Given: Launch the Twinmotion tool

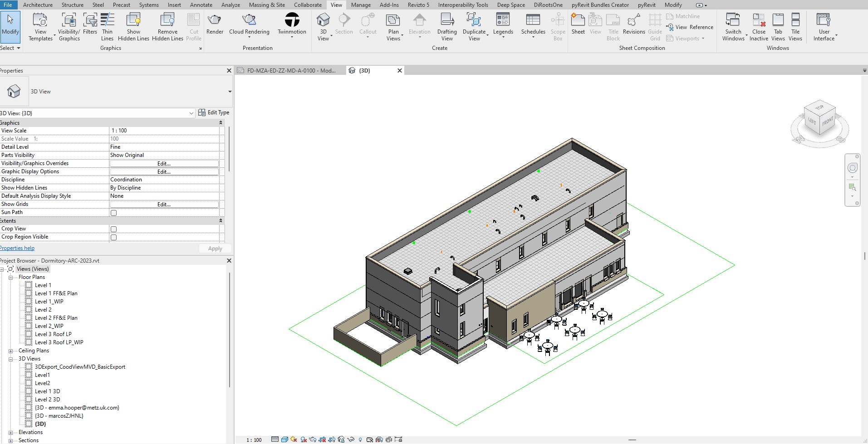Looking at the screenshot, I should tap(292, 24).
